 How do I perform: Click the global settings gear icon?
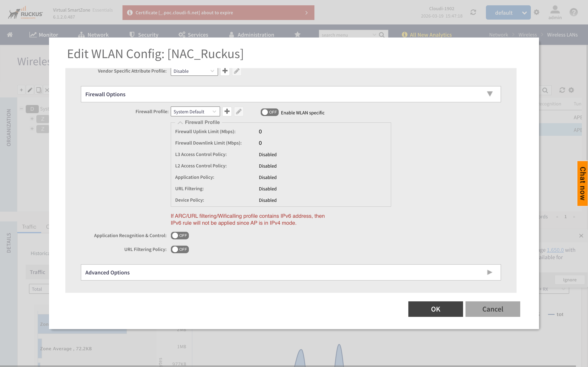pos(537,12)
